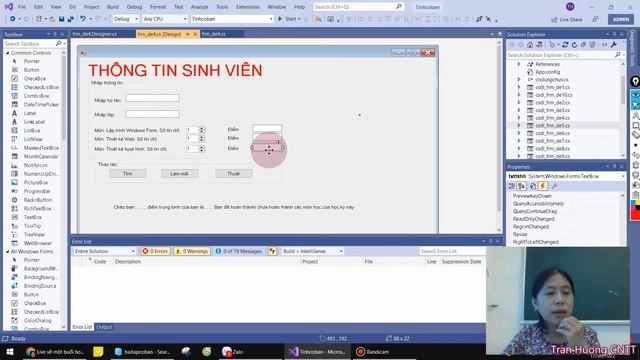This screenshot has height=360, width=640.
Task: Click the Events lightning bolt icon
Action: pyautogui.click(x=543, y=186)
